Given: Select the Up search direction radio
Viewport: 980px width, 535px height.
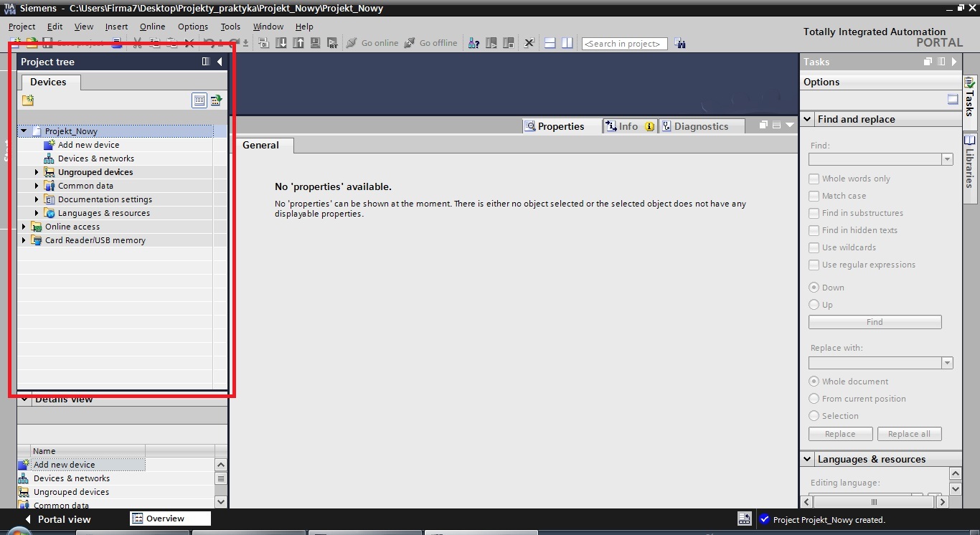Looking at the screenshot, I should (x=814, y=305).
